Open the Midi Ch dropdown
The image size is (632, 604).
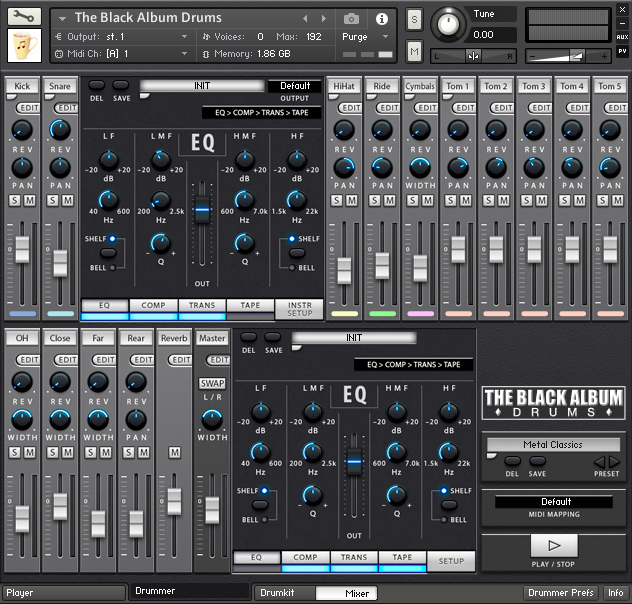point(121,54)
